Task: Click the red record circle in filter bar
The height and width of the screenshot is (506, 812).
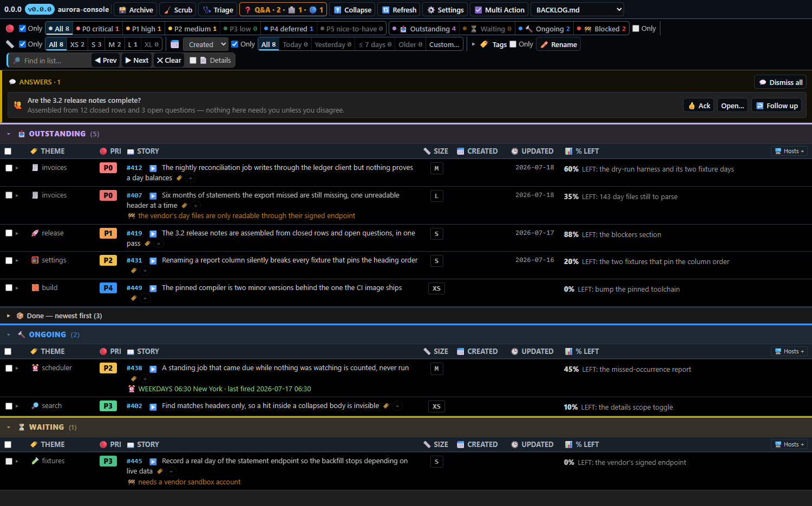Action: (x=10, y=29)
